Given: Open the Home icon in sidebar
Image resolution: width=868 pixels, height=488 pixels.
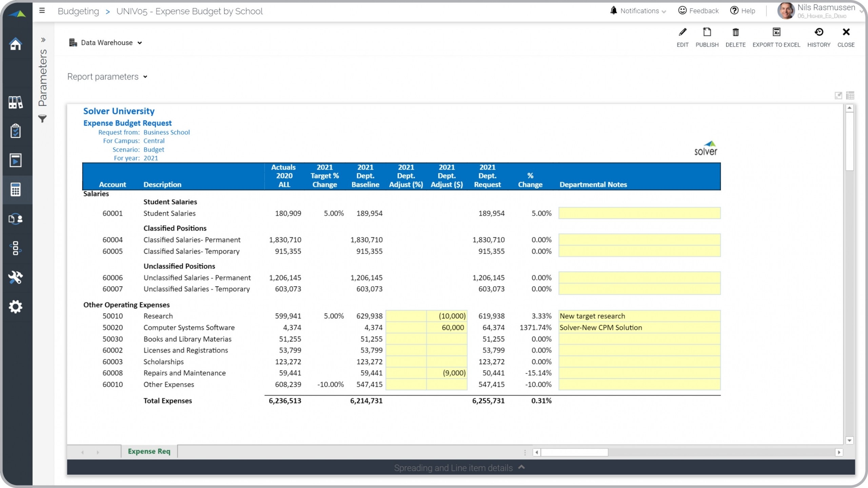Looking at the screenshot, I should 16,44.
